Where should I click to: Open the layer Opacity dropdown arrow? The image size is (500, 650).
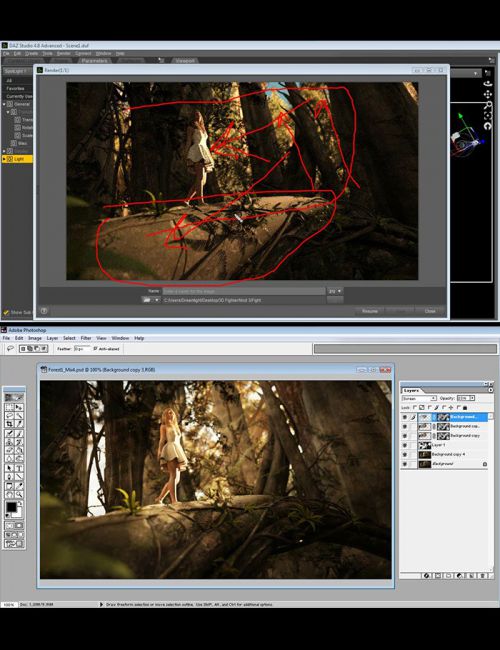click(472, 398)
